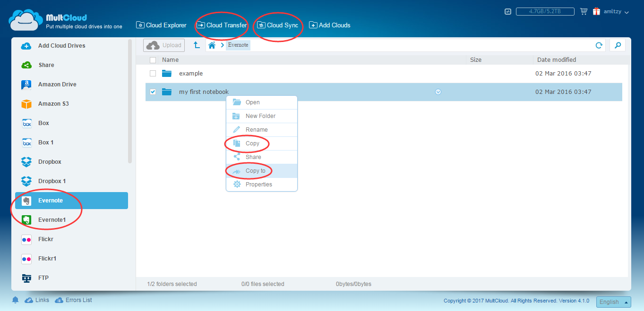Open the Links page
The width and height of the screenshot is (644, 311).
click(x=37, y=300)
